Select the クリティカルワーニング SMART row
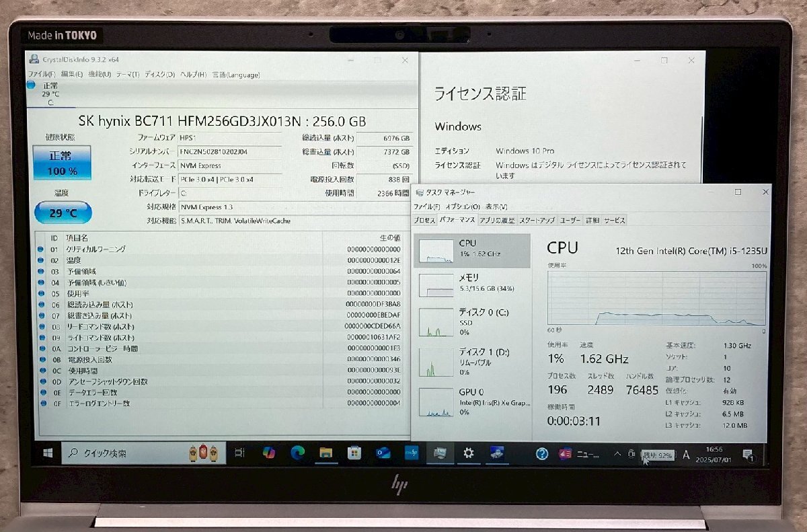Image resolution: width=807 pixels, height=532 pixels. tap(220, 250)
